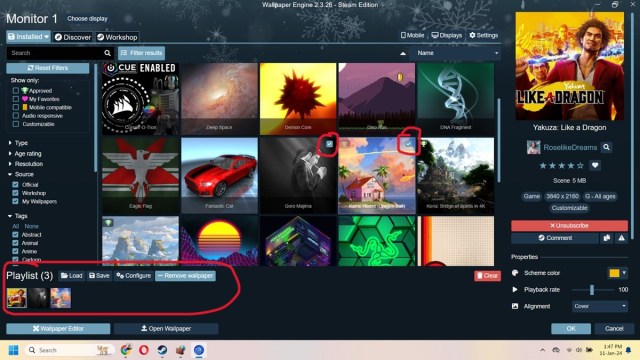640x360 pixels.
Task: Uncheck the Anime tag checkbox
Action: (16, 251)
